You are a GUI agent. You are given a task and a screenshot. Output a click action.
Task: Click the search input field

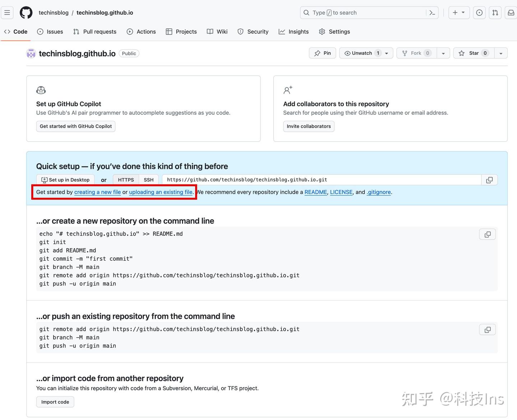[x=363, y=13]
